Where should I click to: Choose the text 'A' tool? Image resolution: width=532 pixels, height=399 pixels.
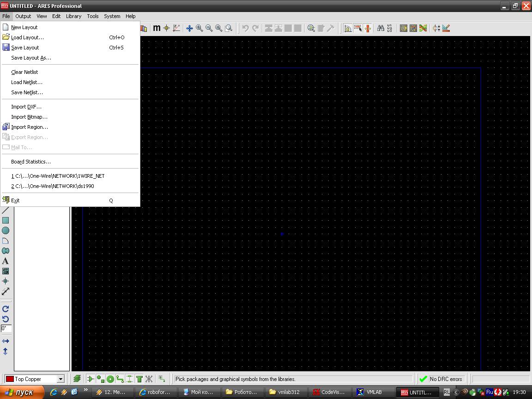click(6, 261)
